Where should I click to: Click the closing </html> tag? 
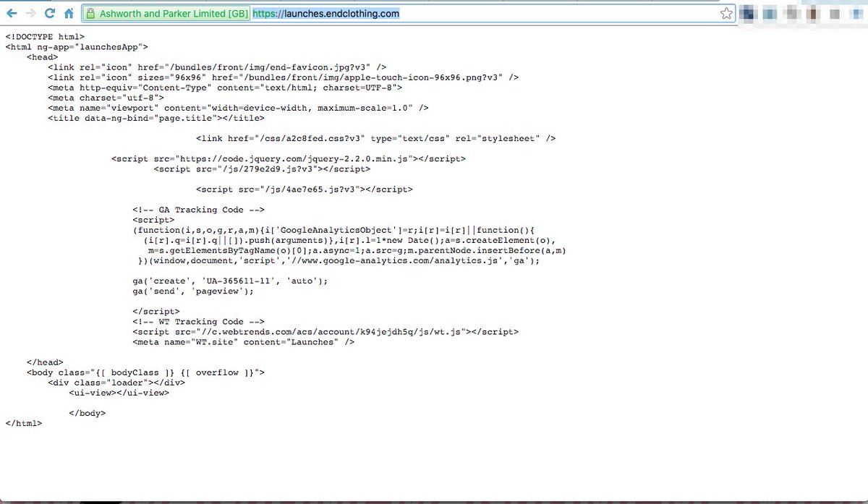(x=24, y=423)
